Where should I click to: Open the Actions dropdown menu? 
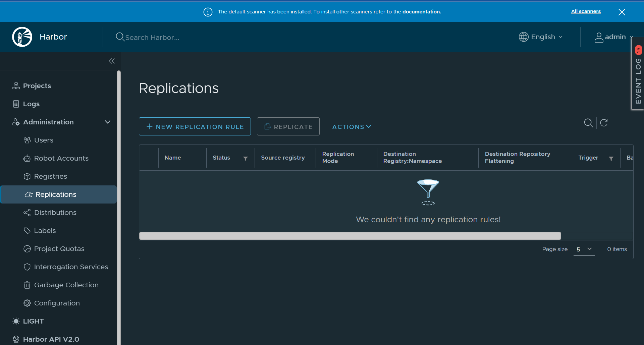(352, 127)
